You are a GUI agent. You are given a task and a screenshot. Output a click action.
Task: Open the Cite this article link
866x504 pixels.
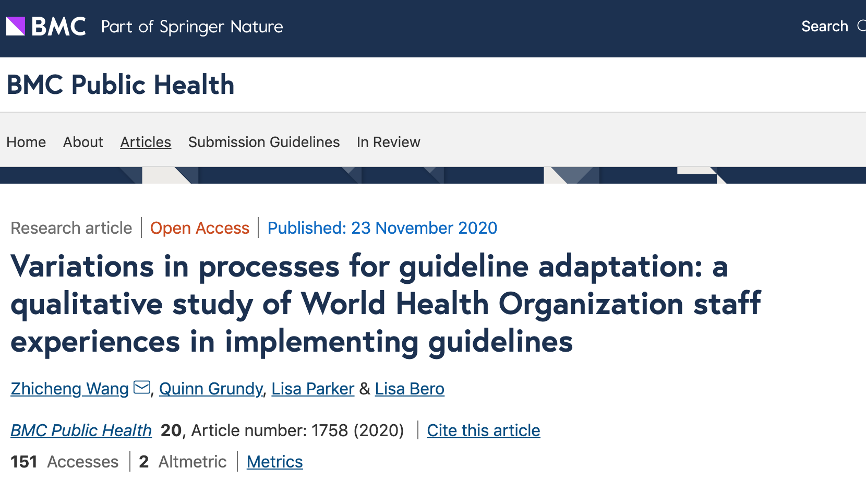tap(483, 430)
